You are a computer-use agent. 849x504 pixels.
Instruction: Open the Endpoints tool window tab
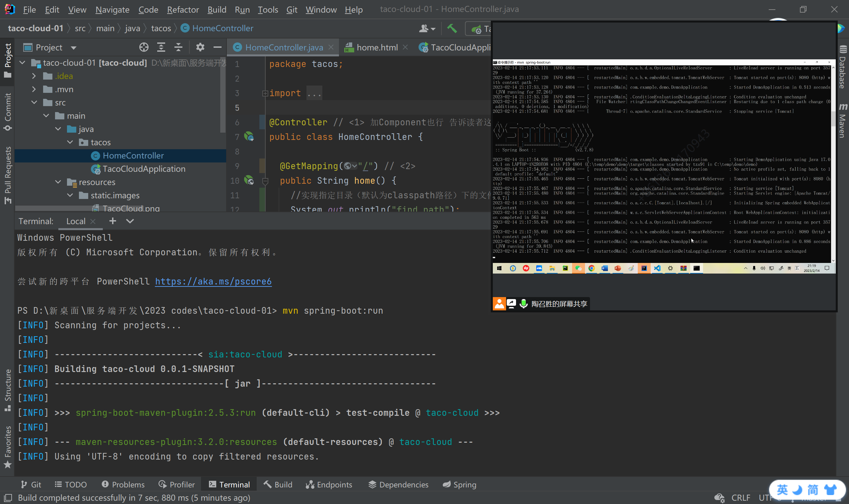[x=329, y=485]
